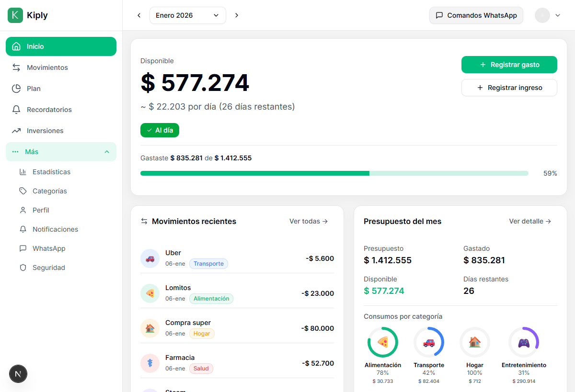
Task: Click the Al día status badge
Action: pyautogui.click(x=160, y=130)
